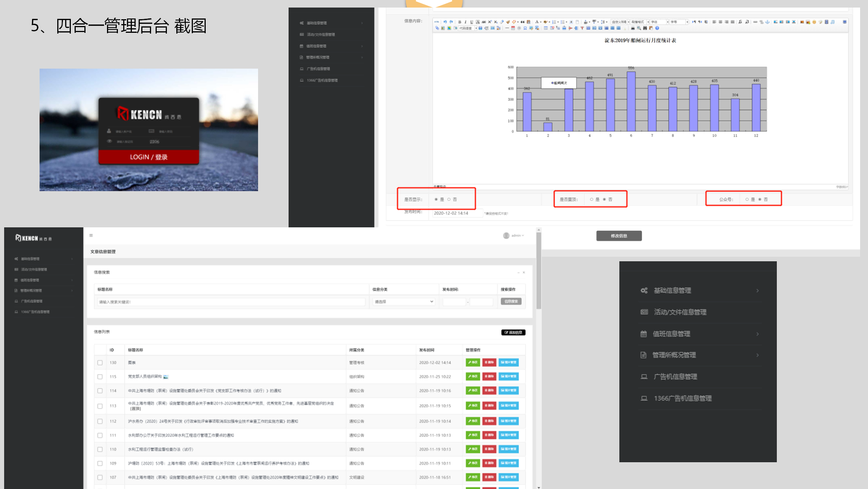Image resolution: width=868 pixels, height=489 pixels.
Task: Toggle sidebar with hamburger menu icon
Action: coord(91,235)
